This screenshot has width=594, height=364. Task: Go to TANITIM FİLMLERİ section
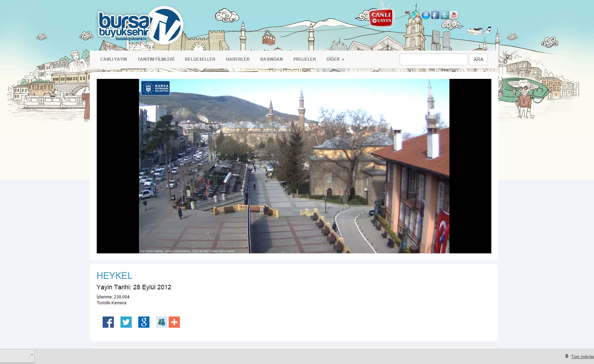pos(156,59)
